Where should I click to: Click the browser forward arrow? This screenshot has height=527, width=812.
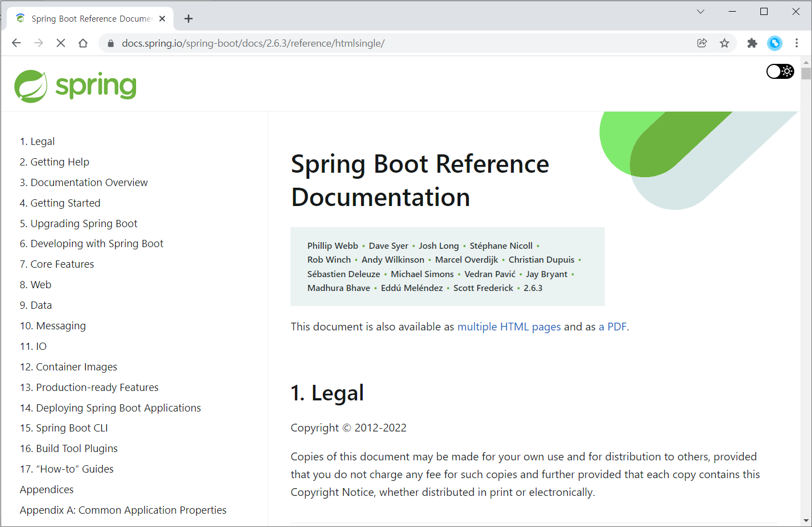[38, 43]
